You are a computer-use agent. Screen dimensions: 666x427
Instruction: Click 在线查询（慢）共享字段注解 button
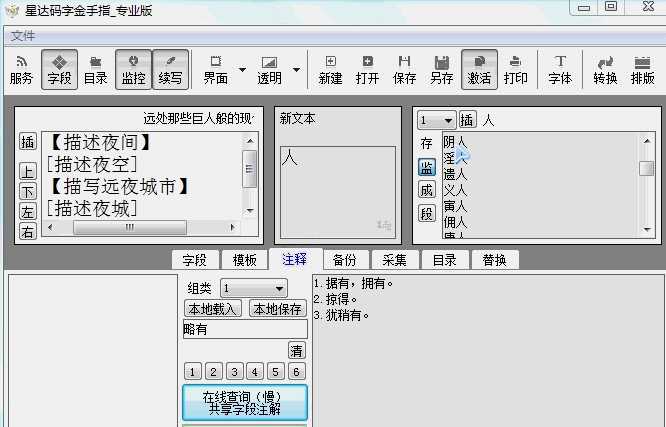click(x=245, y=403)
